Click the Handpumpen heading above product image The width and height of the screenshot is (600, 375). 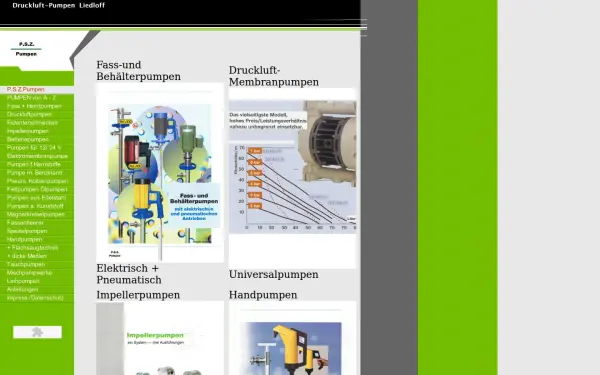click(263, 295)
